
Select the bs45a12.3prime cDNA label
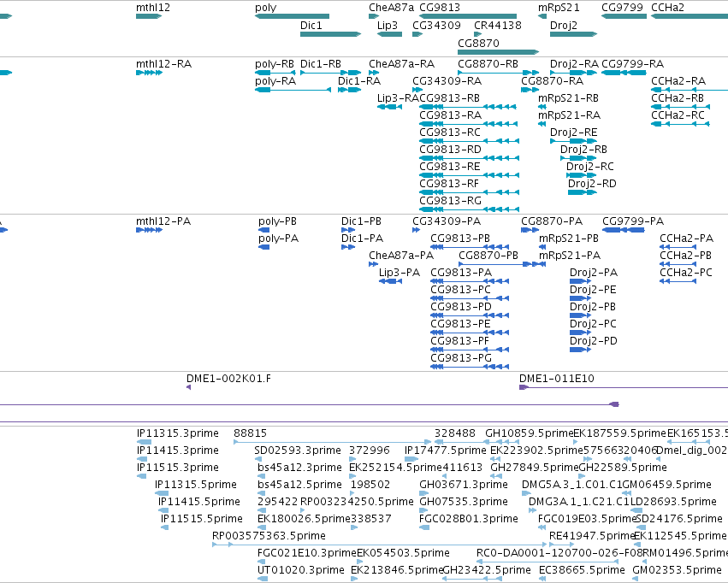299,468
